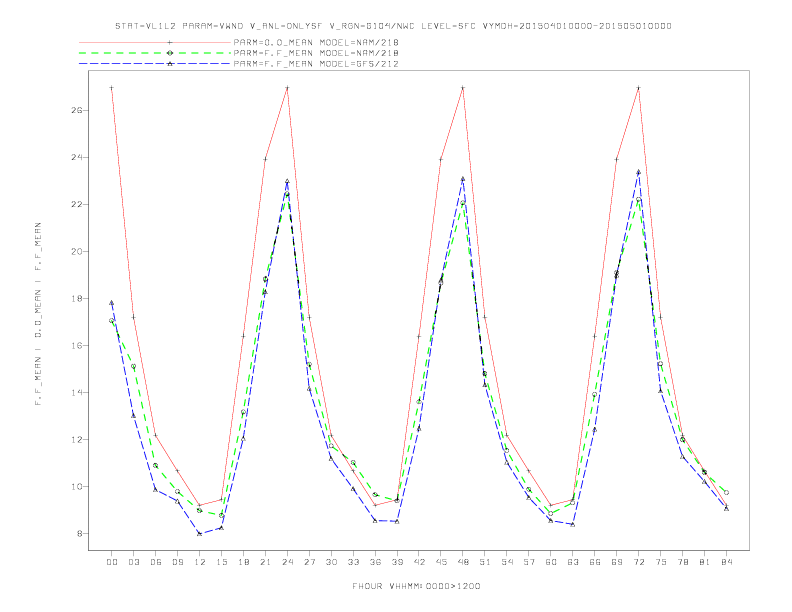This screenshot has height=612, width=792.
Task: Click the blue dashed legend line sample
Action: (155, 64)
